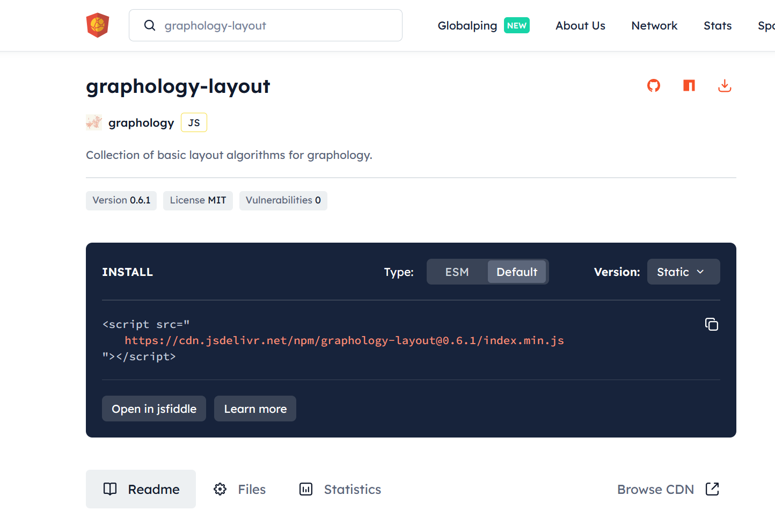Open Globalping in the navigation
Screen dimensions: 775x532
467,26
